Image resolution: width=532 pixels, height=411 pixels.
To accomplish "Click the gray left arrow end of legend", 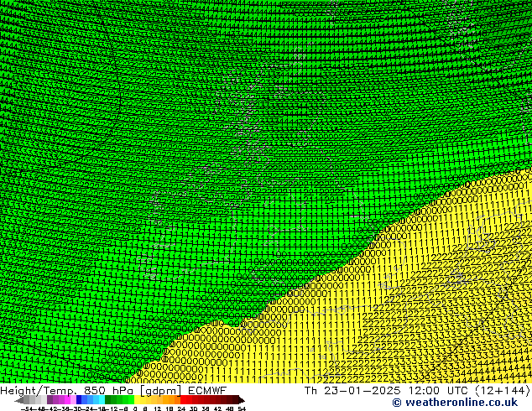I will click(x=19, y=400).
